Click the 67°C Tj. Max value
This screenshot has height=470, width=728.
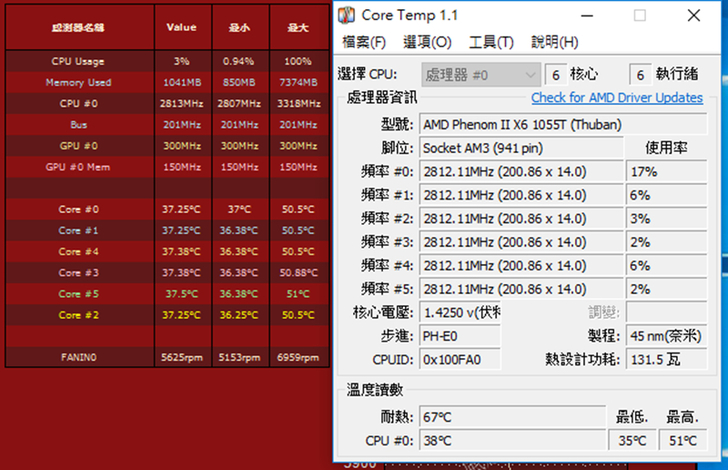coord(513,417)
